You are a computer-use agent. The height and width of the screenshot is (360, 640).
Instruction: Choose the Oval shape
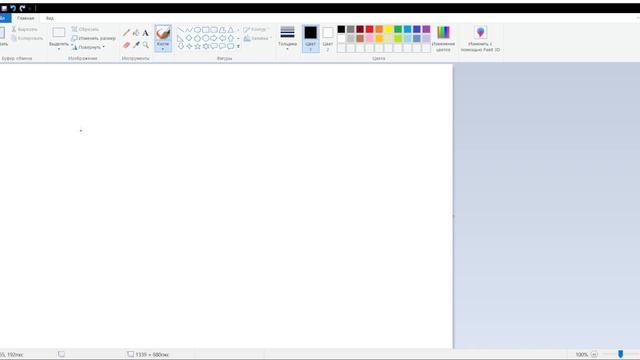[197, 30]
